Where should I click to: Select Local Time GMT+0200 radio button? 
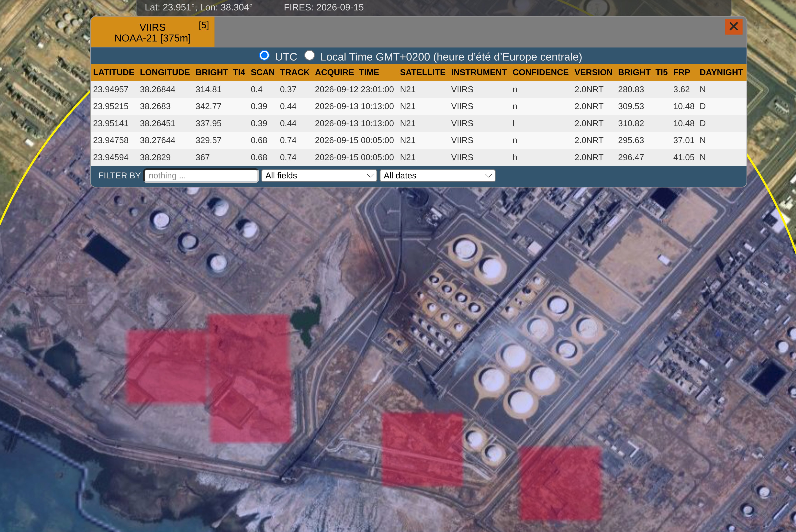click(x=309, y=55)
